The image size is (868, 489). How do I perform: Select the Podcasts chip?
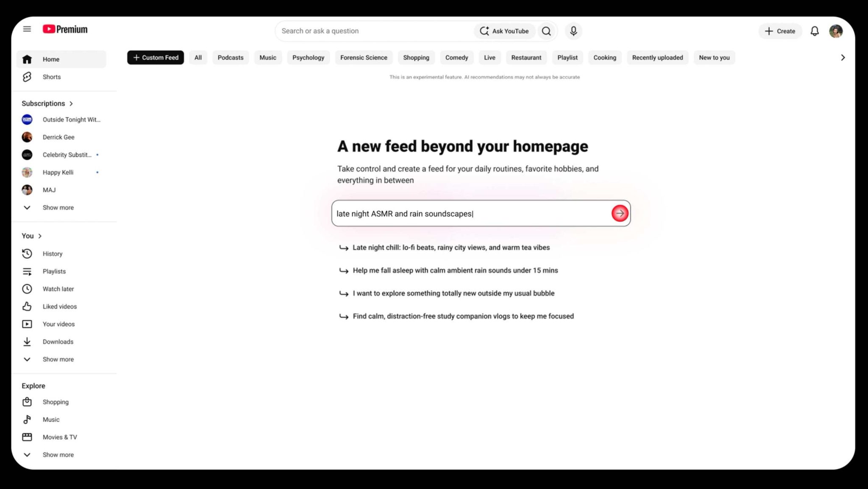point(231,58)
